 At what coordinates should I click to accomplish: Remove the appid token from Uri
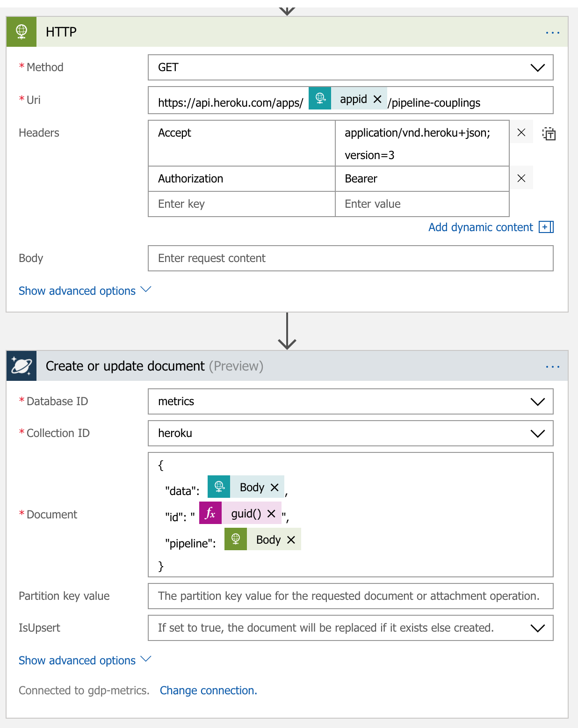377,99
